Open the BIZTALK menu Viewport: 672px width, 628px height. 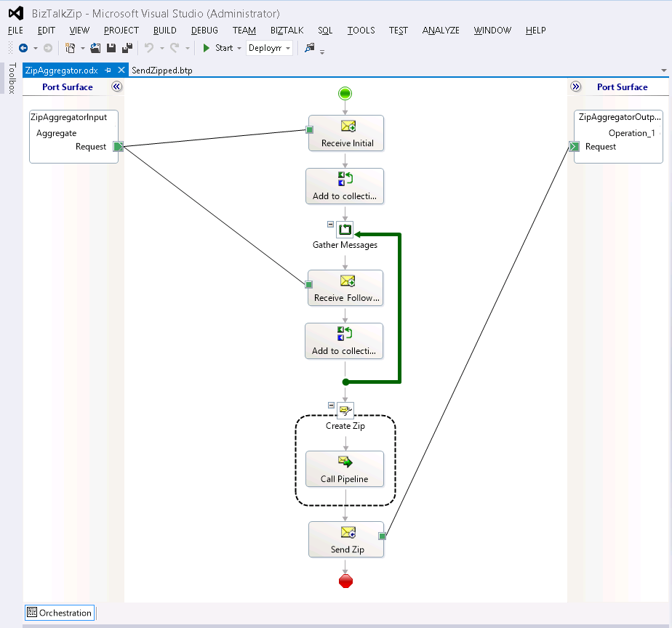(287, 31)
